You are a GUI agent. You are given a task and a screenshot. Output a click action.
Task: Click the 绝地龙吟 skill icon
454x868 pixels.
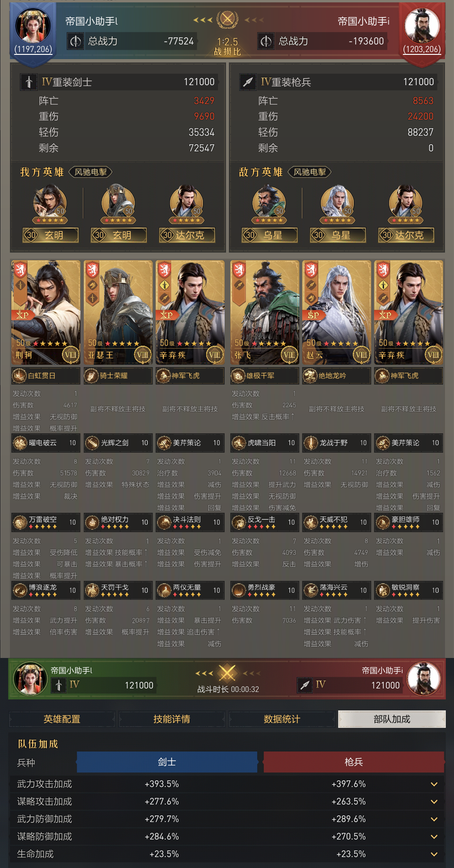click(310, 376)
